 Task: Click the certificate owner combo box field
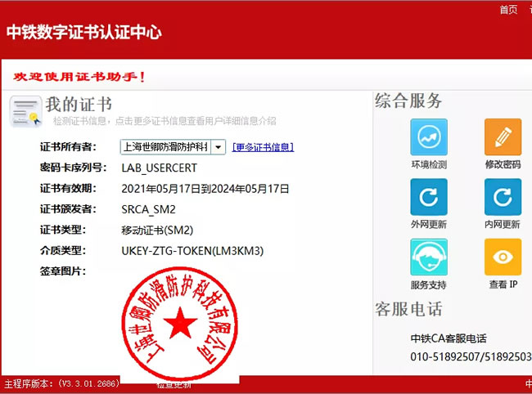point(173,147)
